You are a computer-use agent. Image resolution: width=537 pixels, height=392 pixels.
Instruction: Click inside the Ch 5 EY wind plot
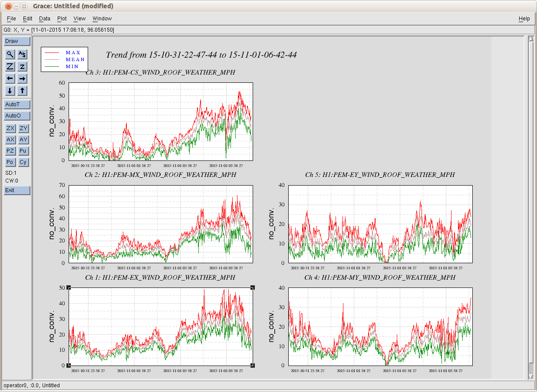click(x=380, y=224)
